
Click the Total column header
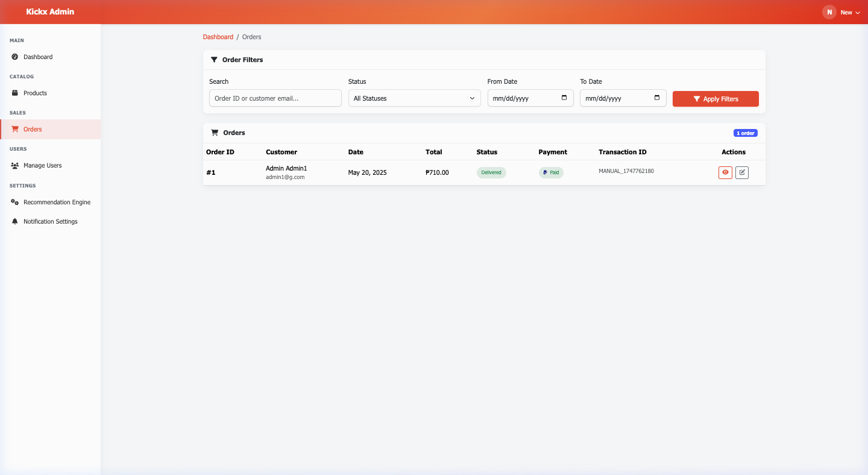click(433, 152)
